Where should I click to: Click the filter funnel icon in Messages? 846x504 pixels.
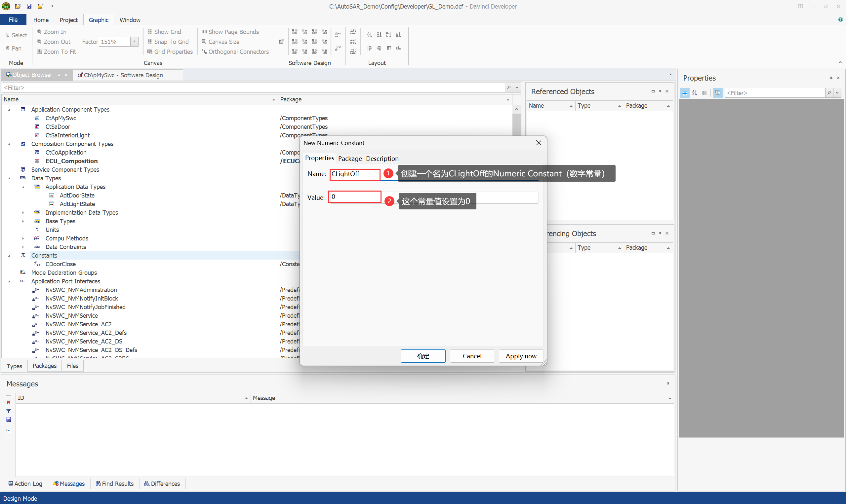coord(9,411)
